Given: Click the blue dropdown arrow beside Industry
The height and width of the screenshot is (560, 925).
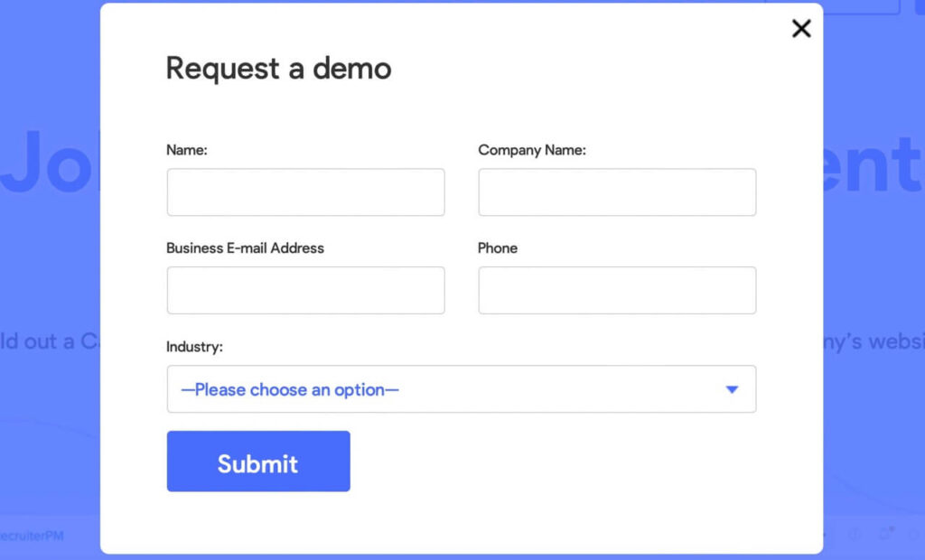Looking at the screenshot, I should point(731,389).
